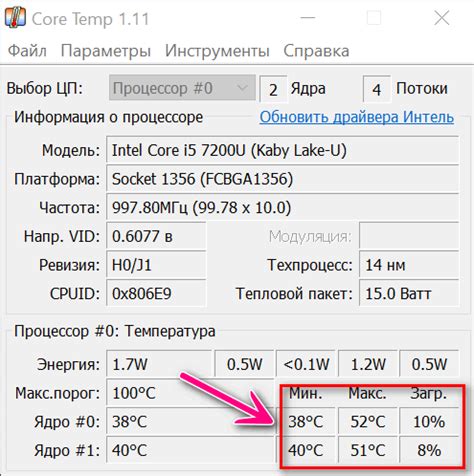Click the 0x806E9 CPUID value
This screenshot has height=476, width=474.
pyautogui.click(x=156, y=294)
